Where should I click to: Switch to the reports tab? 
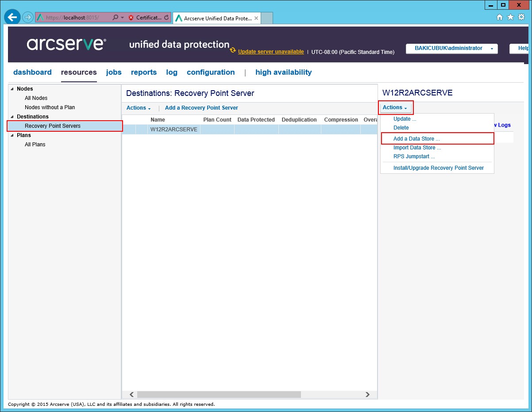click(x=144, y=72)
